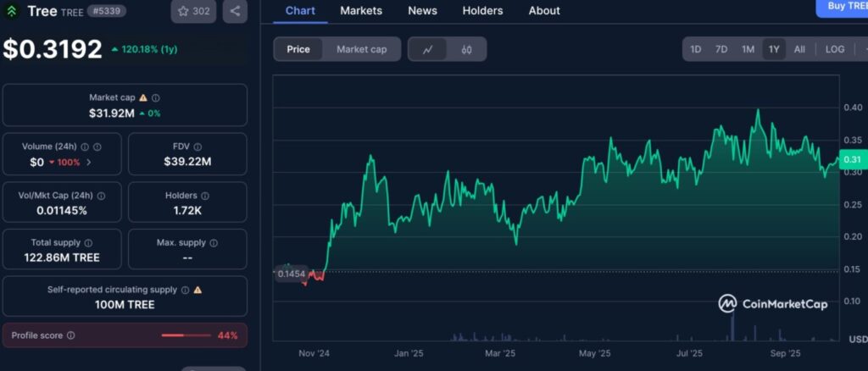
Task: Click the FDV info icon
Action: (x=198, y=147)
